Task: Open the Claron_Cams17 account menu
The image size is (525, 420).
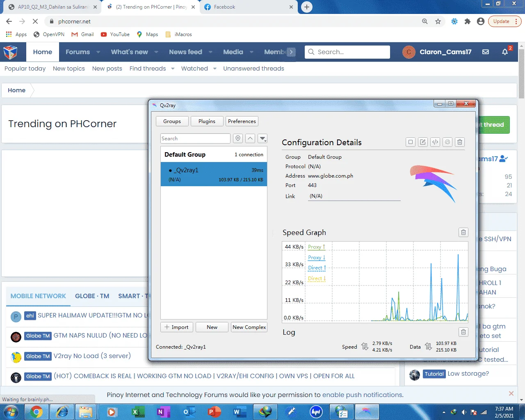Action: (x=437, y=52)
